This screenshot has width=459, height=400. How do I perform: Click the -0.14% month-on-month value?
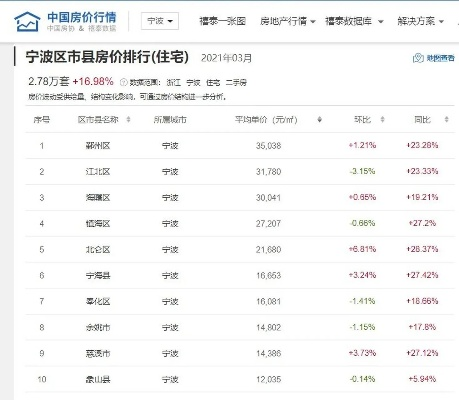point(362,379)
